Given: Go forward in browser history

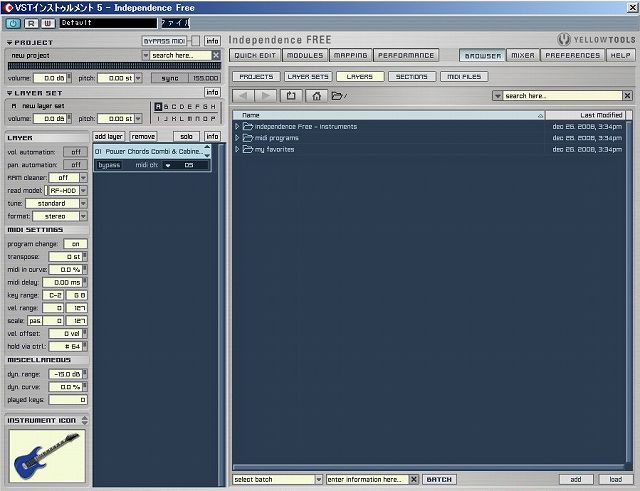Looking at the screenshot, I should tap(266, 96).
